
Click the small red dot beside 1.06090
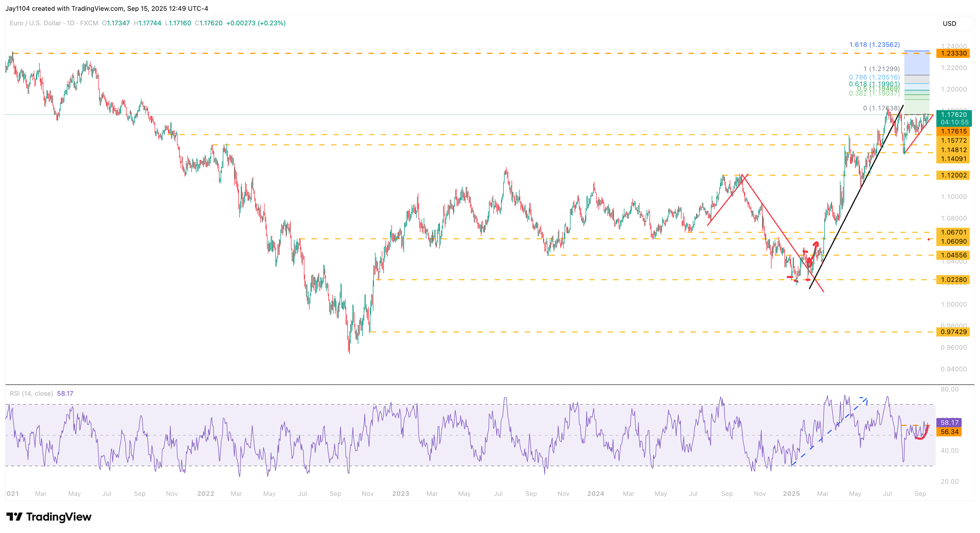point(929,239)
